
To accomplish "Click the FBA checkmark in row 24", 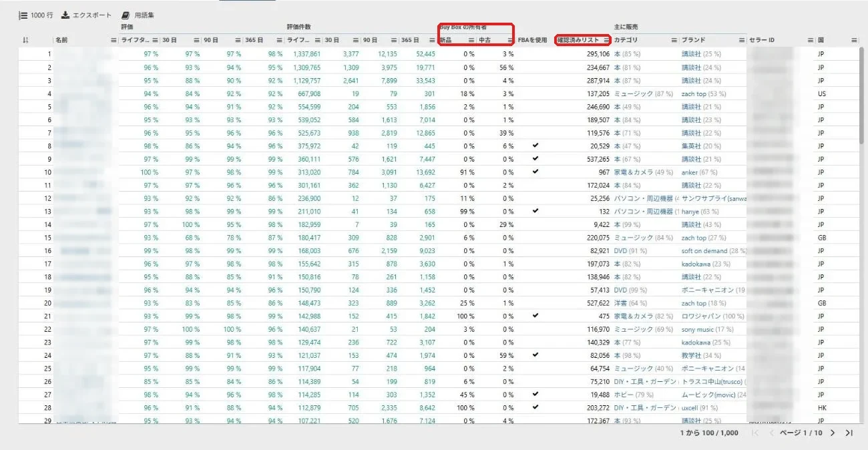I will pyautogui.click(x=535, y=355).
